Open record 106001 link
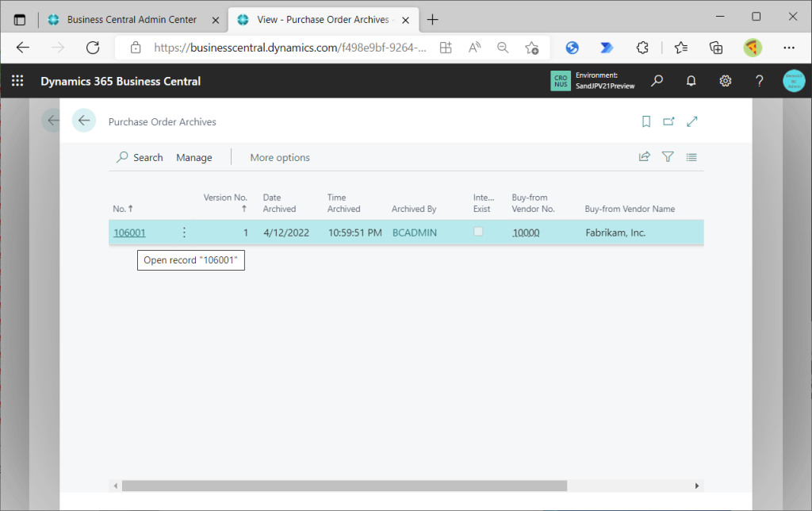The image size is (812, 511). [x=129, y=232]
